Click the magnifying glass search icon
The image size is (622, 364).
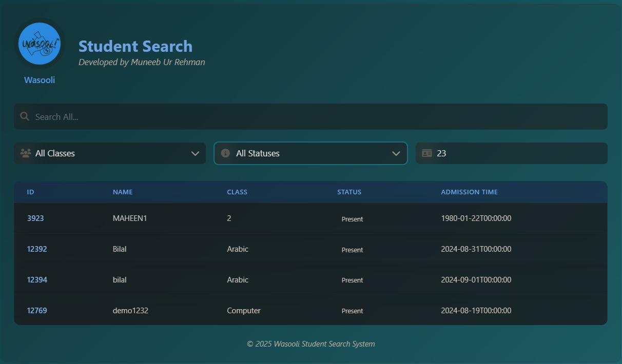tap(24, 116)
